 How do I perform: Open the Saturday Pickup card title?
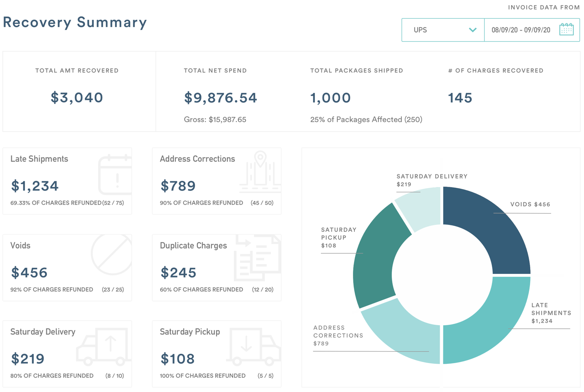coord(190,332)
